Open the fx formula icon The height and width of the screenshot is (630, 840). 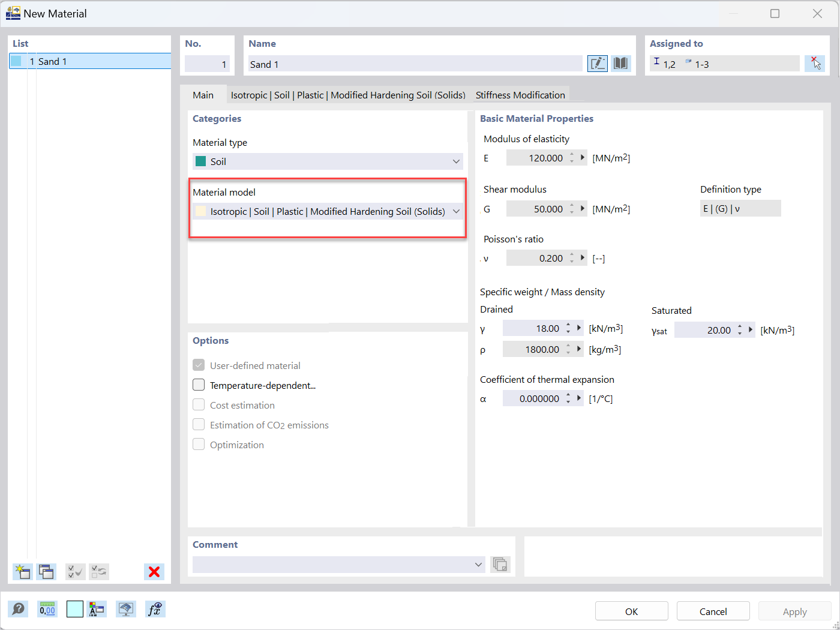pyautogui.click(x=155, y=610)
